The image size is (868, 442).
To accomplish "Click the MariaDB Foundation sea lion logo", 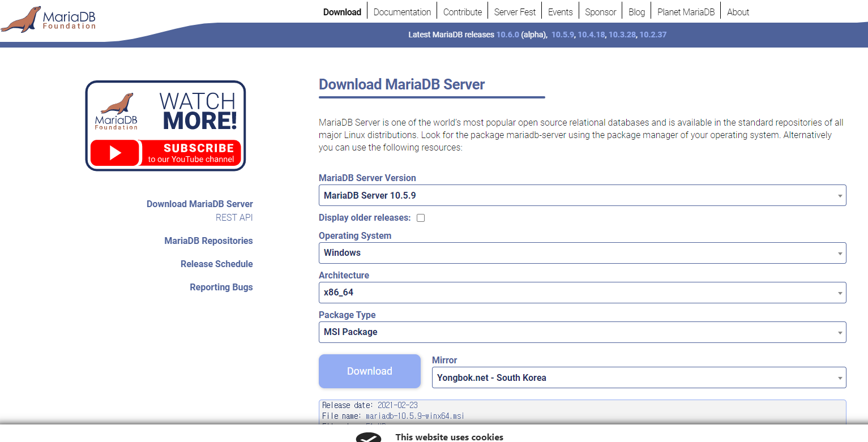I will tap(48, 19).
